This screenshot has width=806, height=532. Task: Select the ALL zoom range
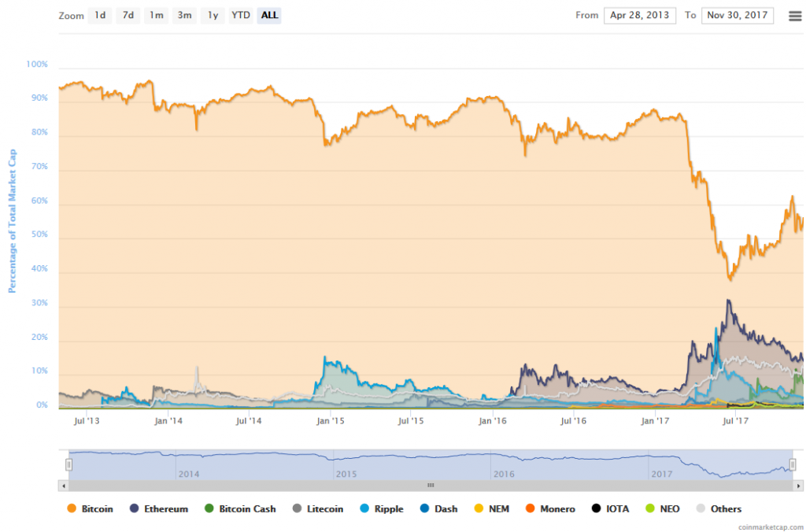click(x=269, y=16)
